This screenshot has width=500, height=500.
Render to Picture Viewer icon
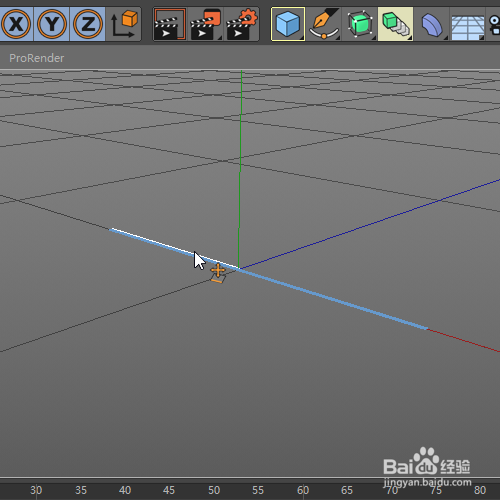(205, 24)
